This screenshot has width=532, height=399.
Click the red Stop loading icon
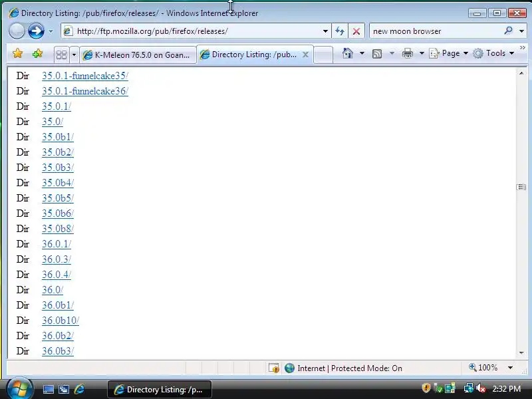tap(356, 31)
